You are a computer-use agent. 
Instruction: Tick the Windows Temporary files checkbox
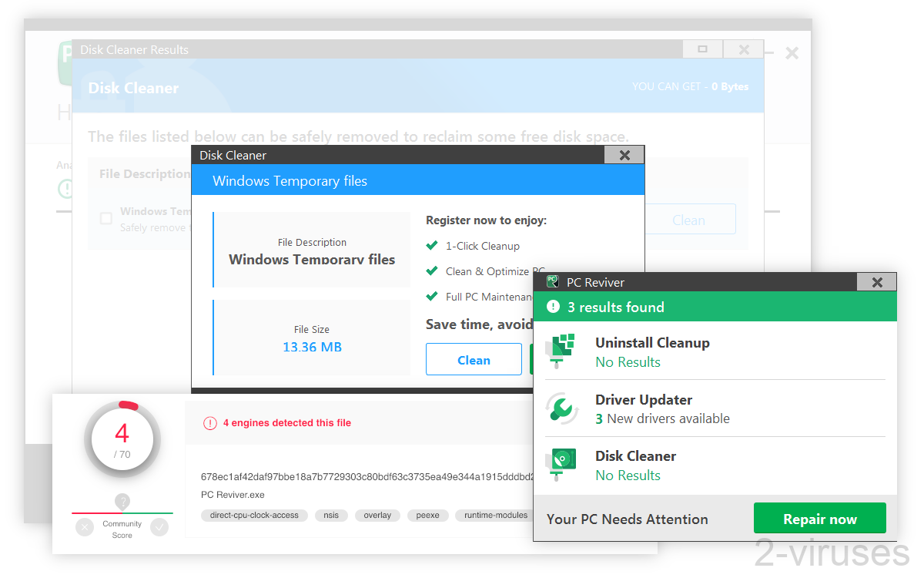[106, 218]
